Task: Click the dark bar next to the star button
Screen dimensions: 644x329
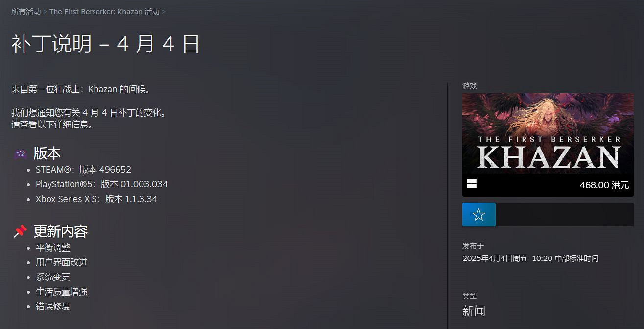Action: [565, 215]
